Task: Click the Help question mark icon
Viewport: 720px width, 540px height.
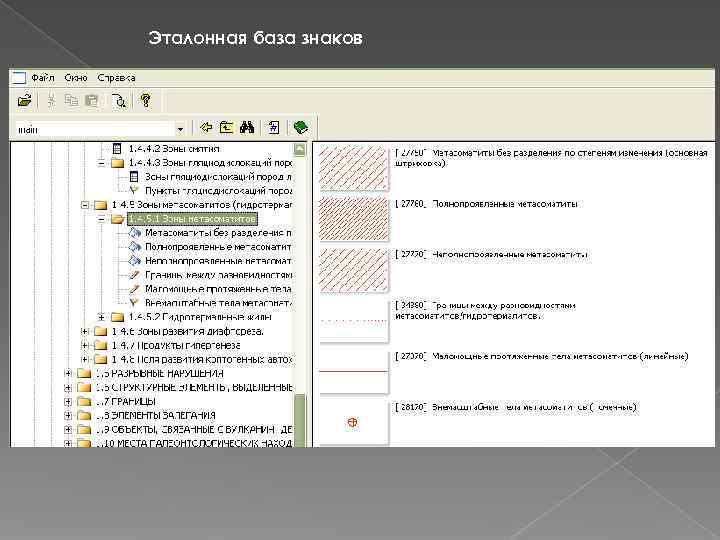Action: (x=146, y=101)
